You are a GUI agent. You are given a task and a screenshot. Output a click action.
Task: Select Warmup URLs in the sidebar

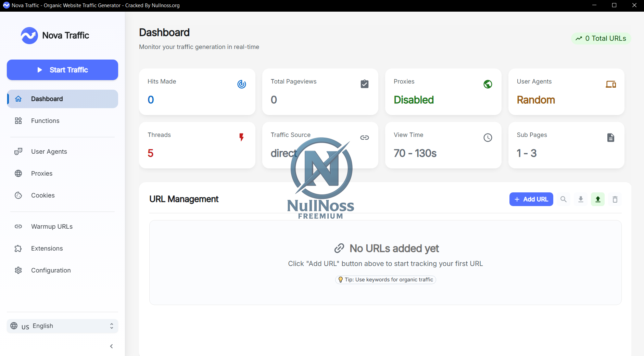coord(52,227)
